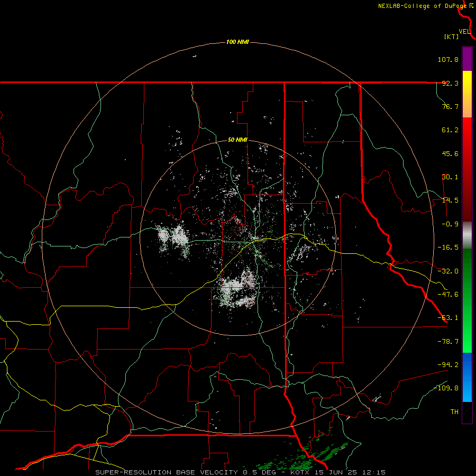Select the -63.1 velocity scale value
Screen dimensions: 476x476
click(x=448, y=318)
